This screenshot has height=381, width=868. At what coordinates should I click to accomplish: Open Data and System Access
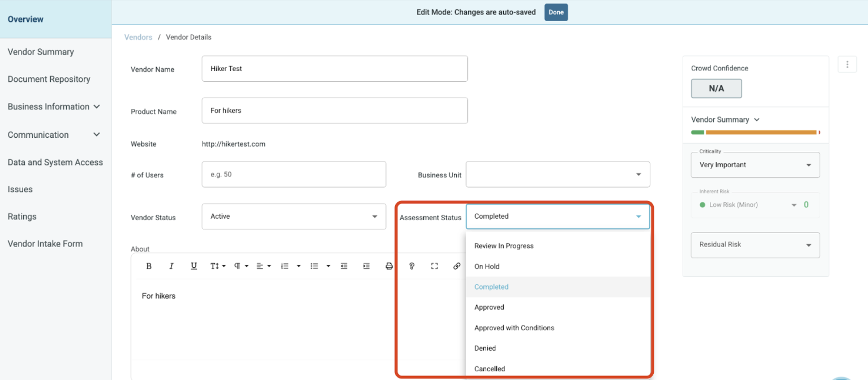pos(55,162)
